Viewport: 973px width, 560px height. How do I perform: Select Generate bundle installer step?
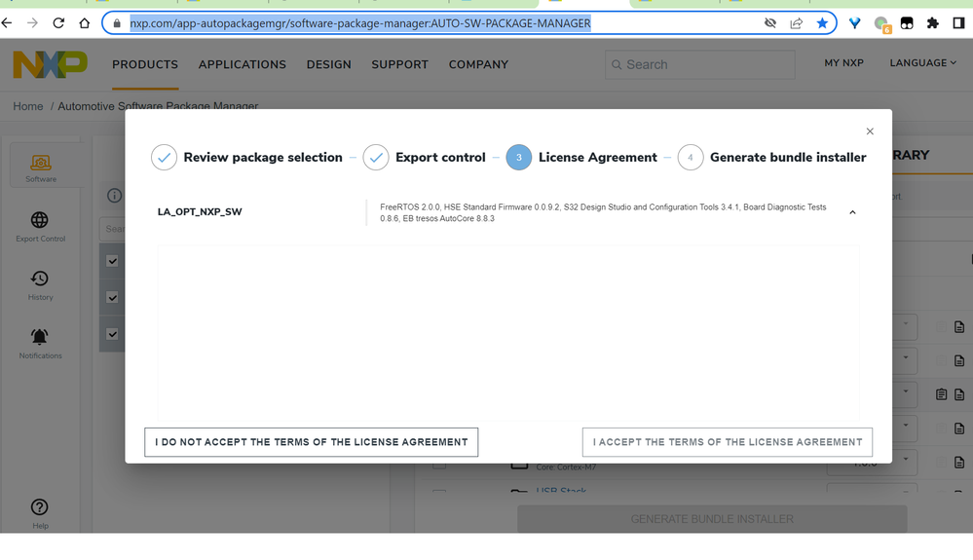(x=772, y=158)
